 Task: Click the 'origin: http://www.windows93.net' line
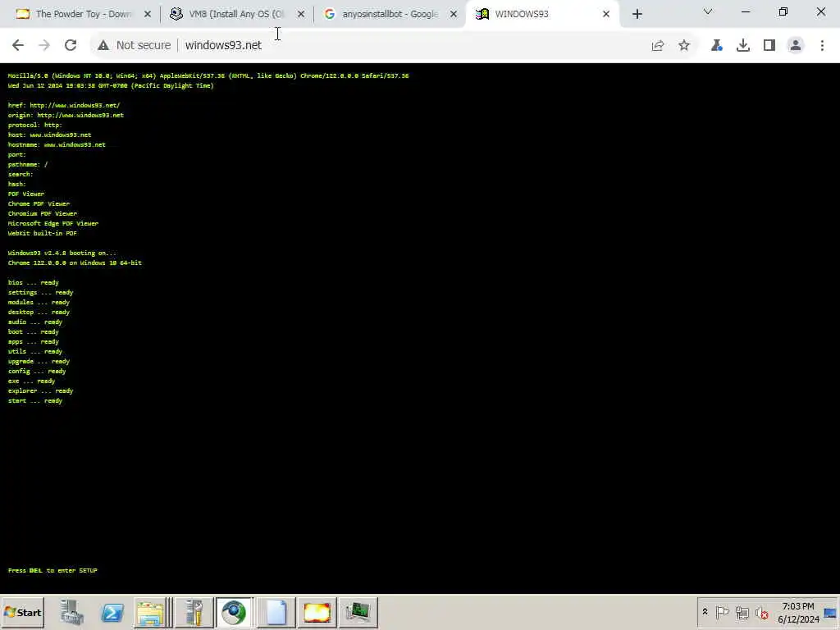click(x=66, y=115)
